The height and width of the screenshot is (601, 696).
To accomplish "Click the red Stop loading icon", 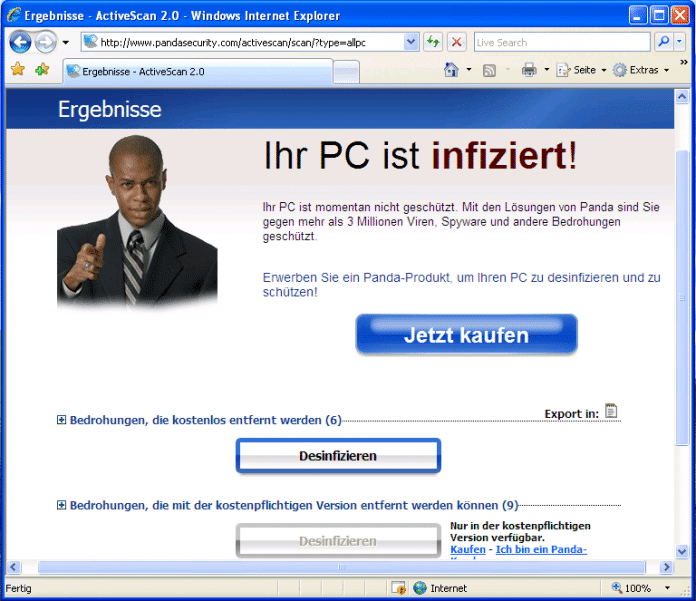I will point(456,42).
